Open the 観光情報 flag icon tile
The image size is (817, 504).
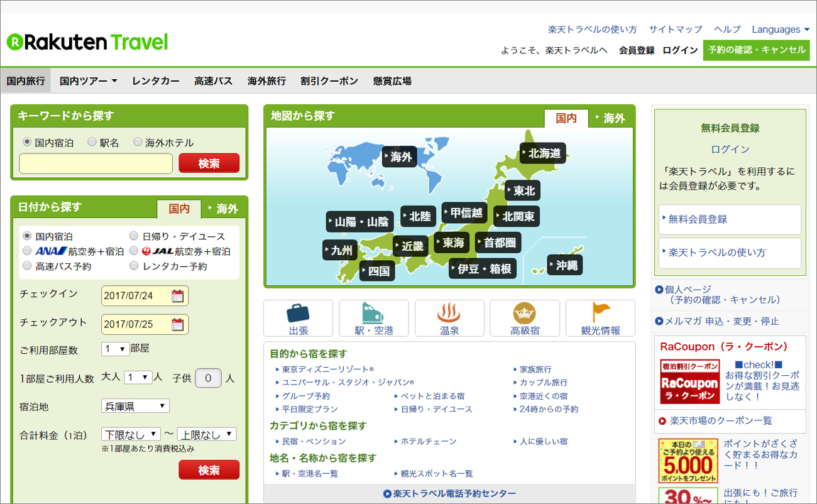(600, 318)
